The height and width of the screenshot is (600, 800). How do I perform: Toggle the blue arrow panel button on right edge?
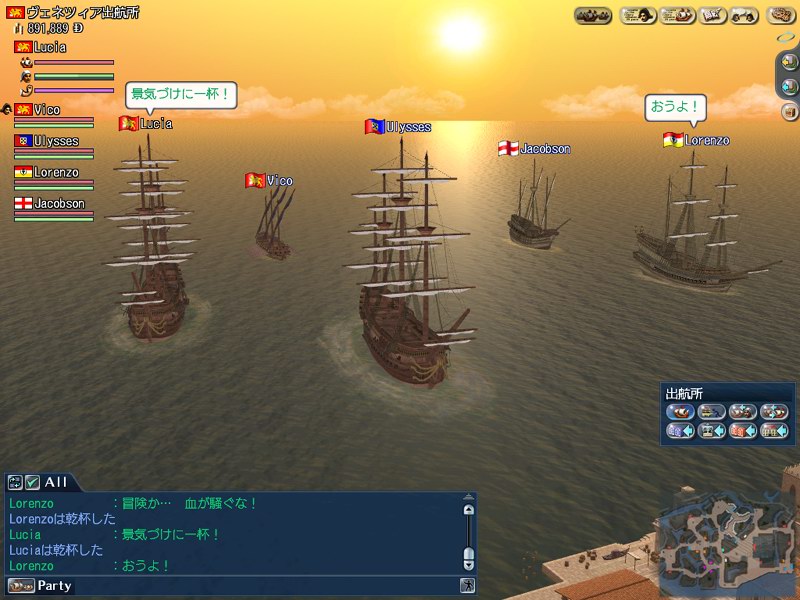point(789,88)
